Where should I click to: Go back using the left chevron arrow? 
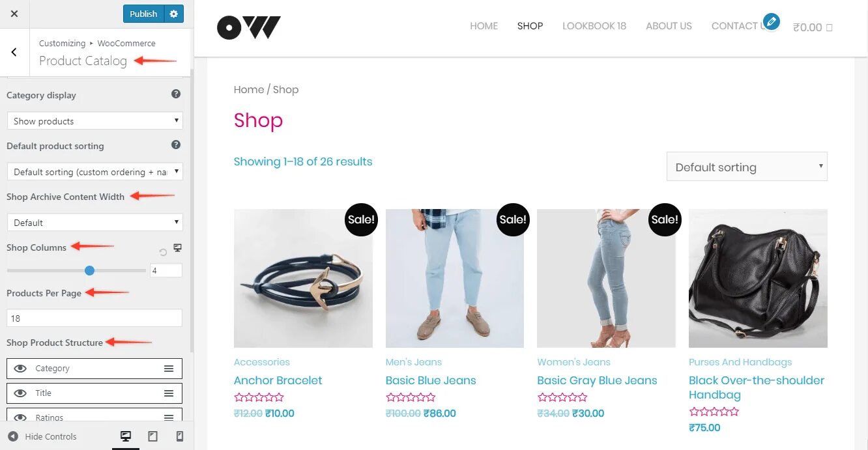[14, 52]
